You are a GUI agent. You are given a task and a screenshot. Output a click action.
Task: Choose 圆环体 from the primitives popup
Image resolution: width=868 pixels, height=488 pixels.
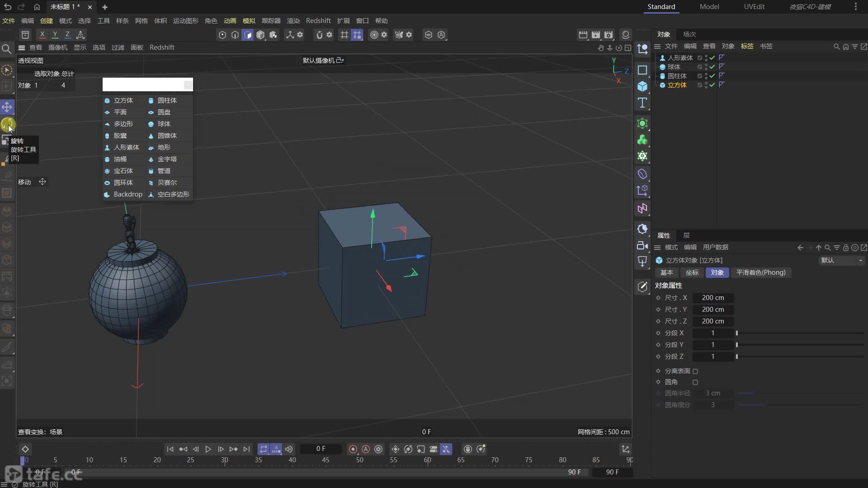(123, 183)
